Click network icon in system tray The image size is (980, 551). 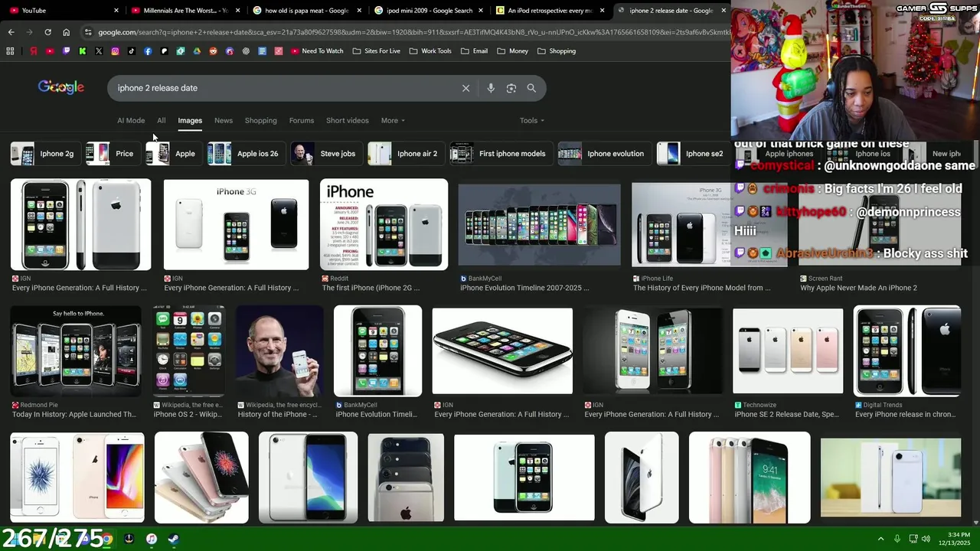913,539
